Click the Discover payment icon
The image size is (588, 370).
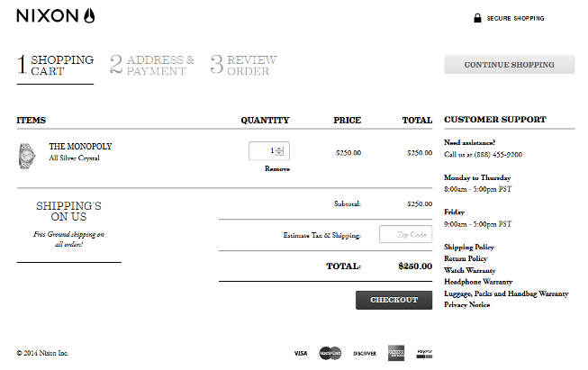point(365,353)
